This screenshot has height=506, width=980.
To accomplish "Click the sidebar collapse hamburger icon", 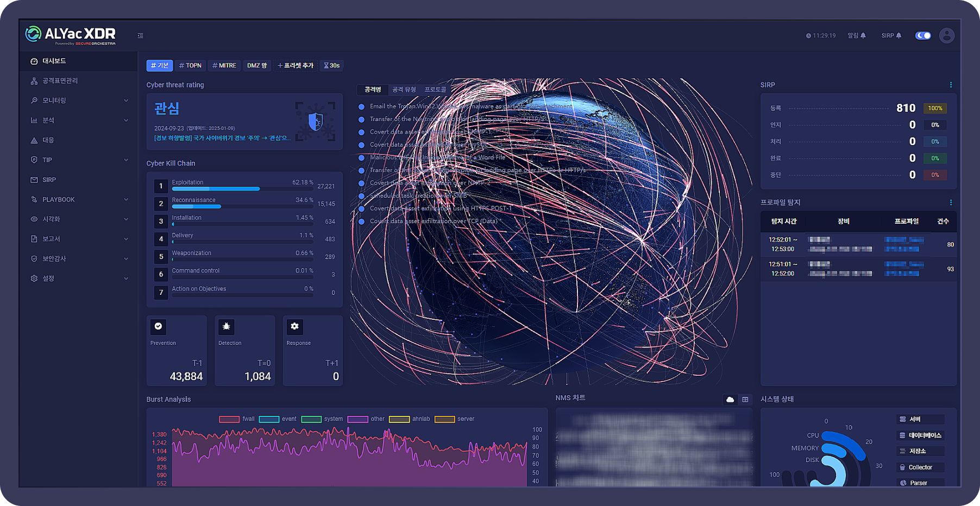I will [141, 36].
